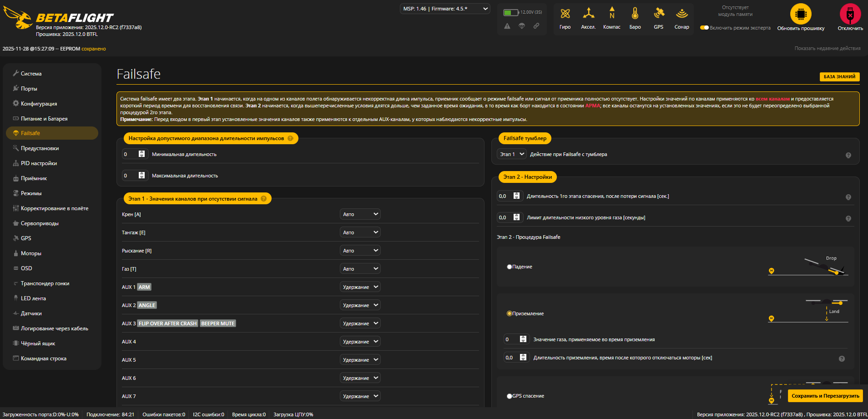Enable Включить режим эксперта toggle
Viewport: 868px width, 419px height.
coord(704,27)
